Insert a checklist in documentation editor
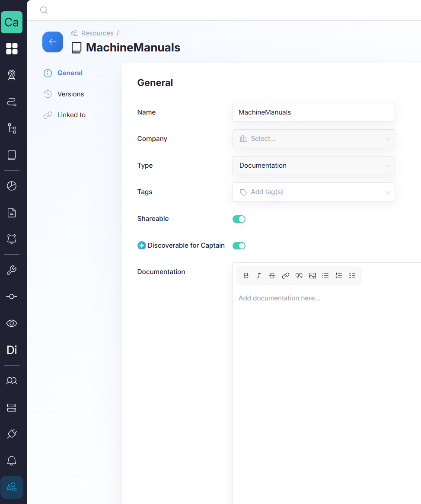 coord(352,275)
